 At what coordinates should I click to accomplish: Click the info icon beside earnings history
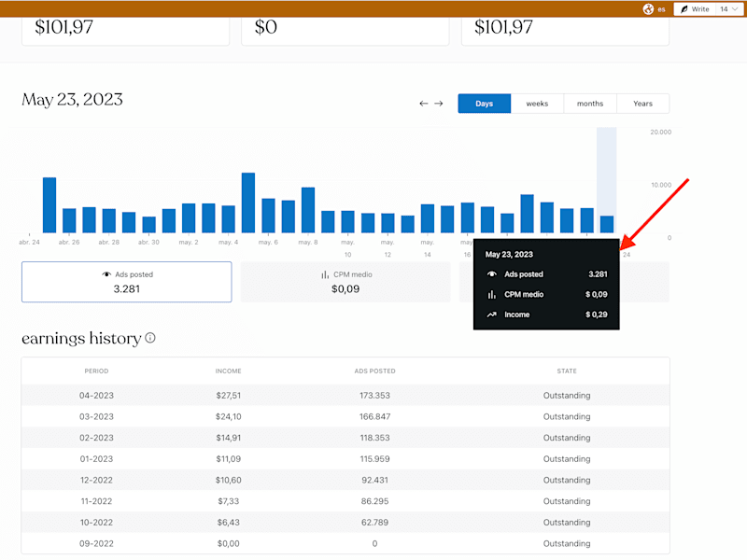pos(150,338)
